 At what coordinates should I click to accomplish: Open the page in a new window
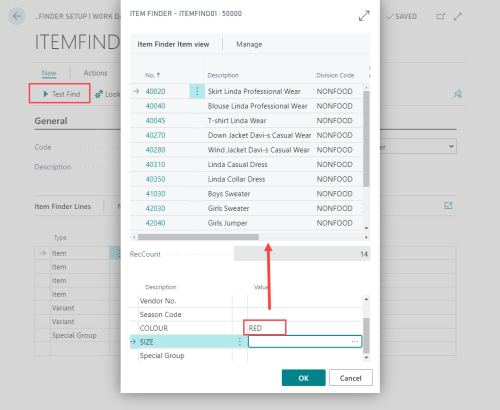(x=441, y=16)
